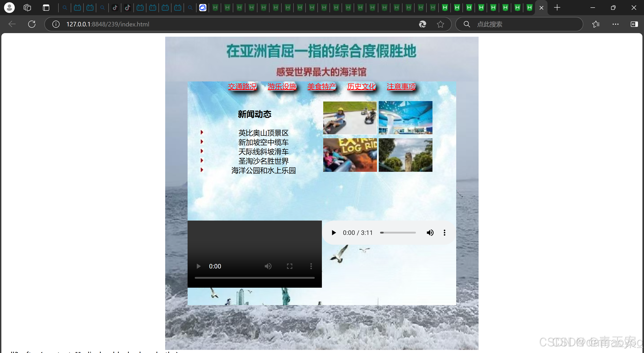This screenshot has height=353, width=644.
Task: Open audio player more options menu
Action: tap(444, 233)
